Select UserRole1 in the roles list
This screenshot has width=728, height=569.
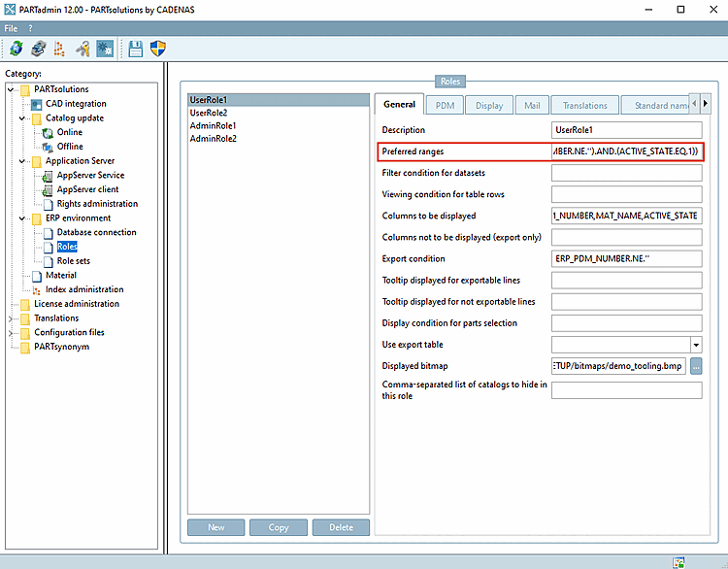click(279, 100)
